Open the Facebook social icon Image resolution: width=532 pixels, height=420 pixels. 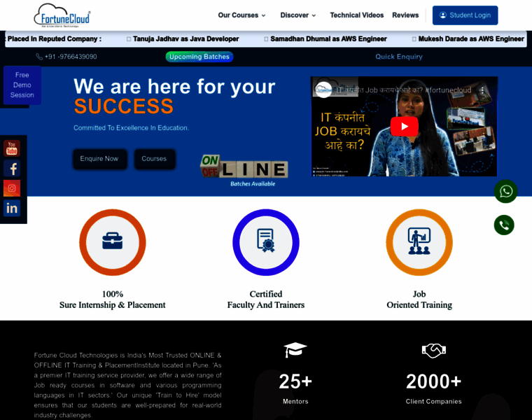[12, 168]
